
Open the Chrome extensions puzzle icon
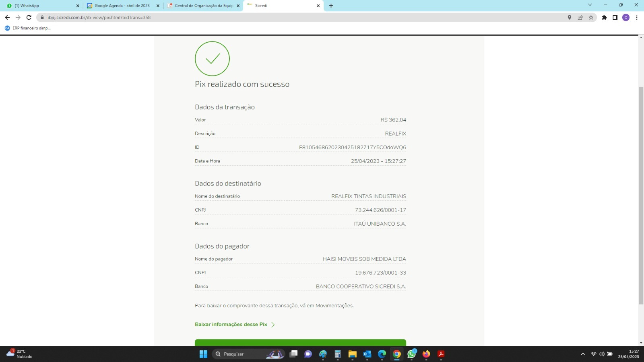click(x=604, y=17)
